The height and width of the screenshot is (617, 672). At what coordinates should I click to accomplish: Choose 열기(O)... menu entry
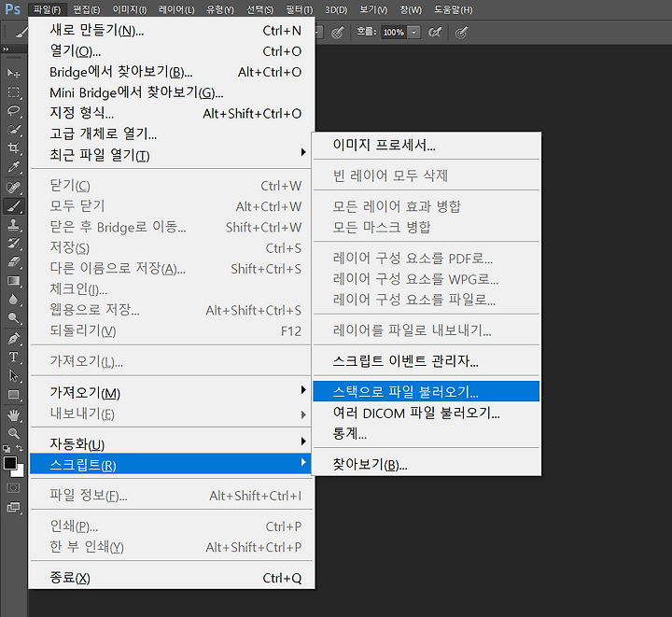click(x=172, y=51)
